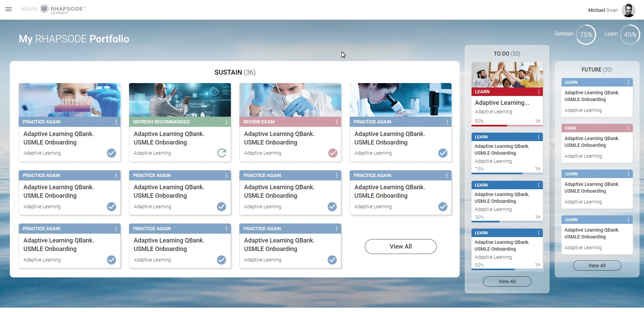
Task: Open kebab menu on red LEARN card
Action: [x=539, y=92]
